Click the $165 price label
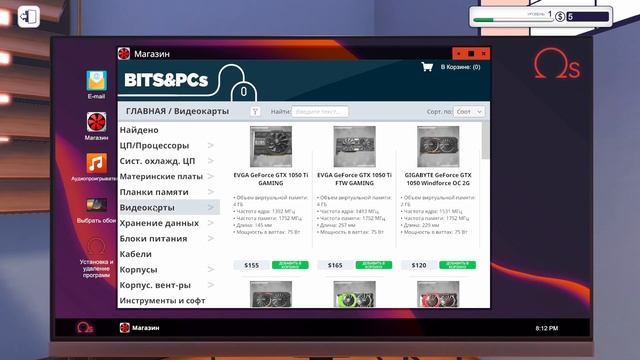Screen dimensions: 640x360 (335, 265)
